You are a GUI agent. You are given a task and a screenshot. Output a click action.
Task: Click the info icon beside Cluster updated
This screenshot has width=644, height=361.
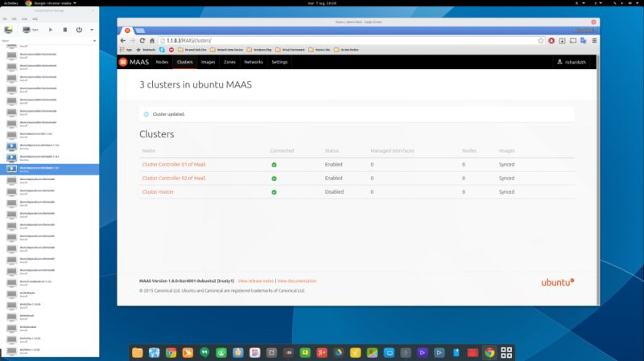pyautogui.click(x=147, y=114)
